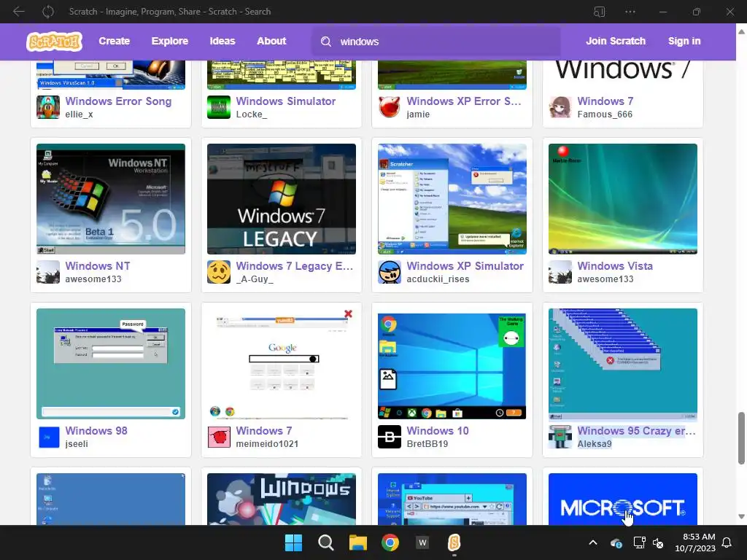Open Aleksa9 avatar beside Windows 95 Crazy
747x560 pixels.
point(560,437)
